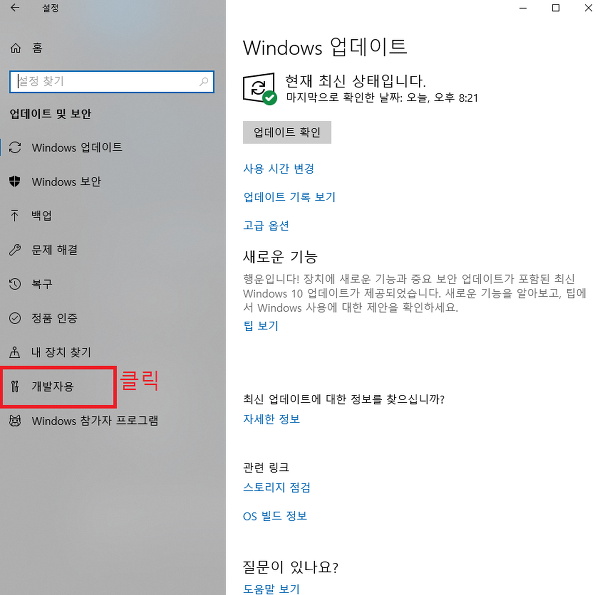This screenshot has height=595, width=600.
Task: Click the 업데이트 확인 button
Action: click(x=287, y=132)
